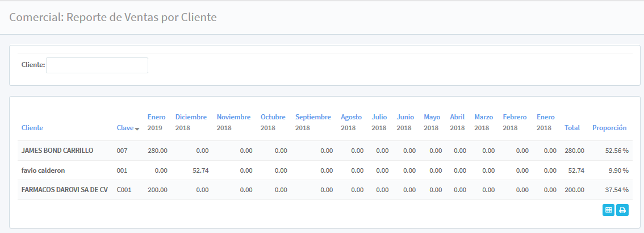
Task: Sort table by Julio column
Action: (x=379, y=117)
